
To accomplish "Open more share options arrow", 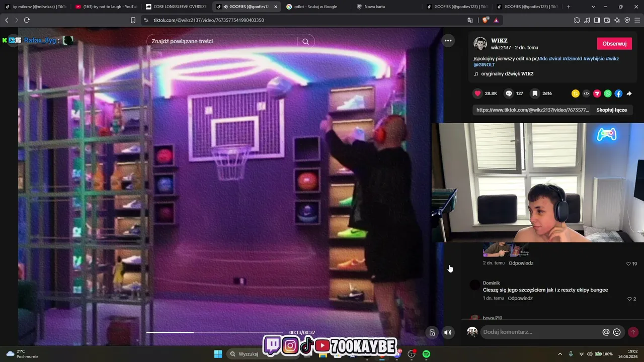I will coord(629,94).
